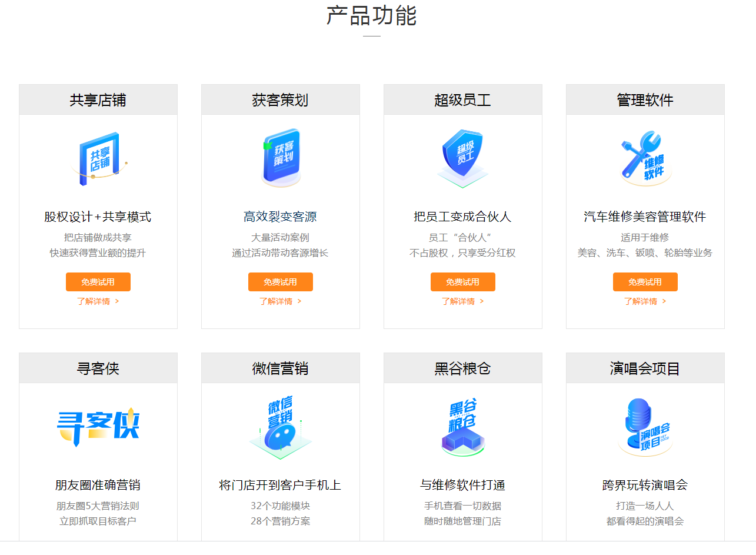Screen dimensions: 756x555
Task: Click the 演唱会项目 microphone icon
Action: click(x=645, y=427)
